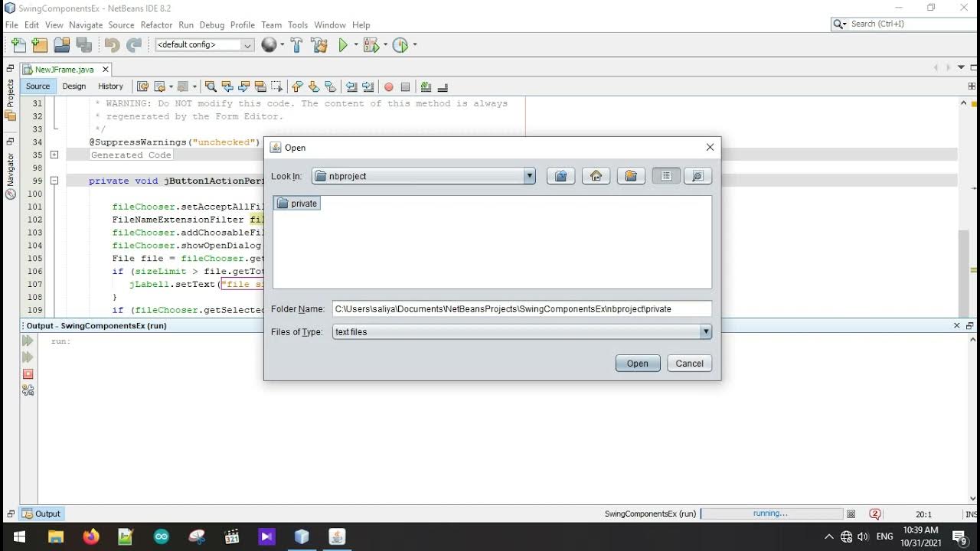
Task: Click Find Previous Occurrence icon
Action: coord(227,86)
